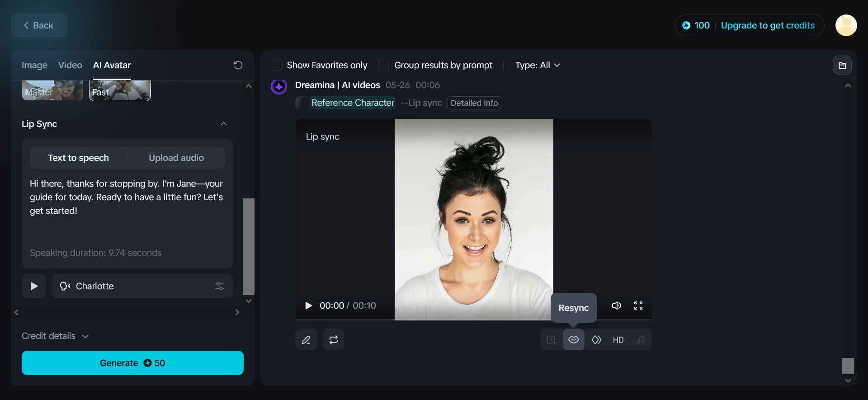Click results pane scroll down arrow
The image size is (868, 400).
coord(848,381)
